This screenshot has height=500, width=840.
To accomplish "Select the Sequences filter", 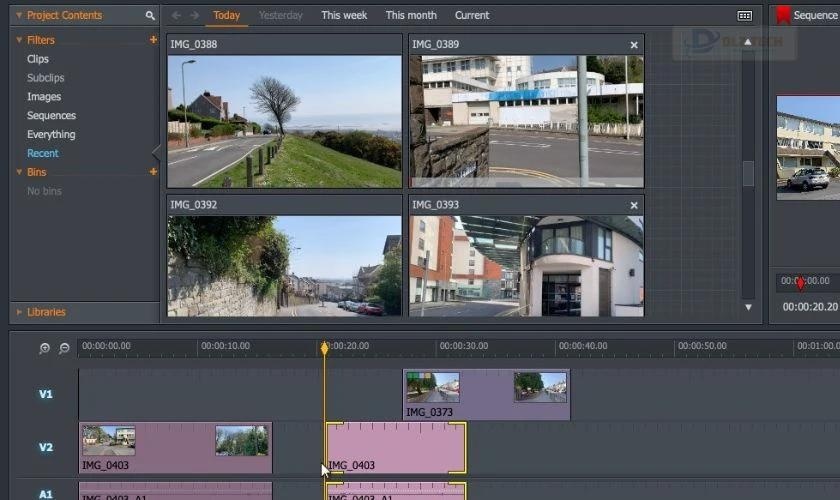I will tap(51, 116).
